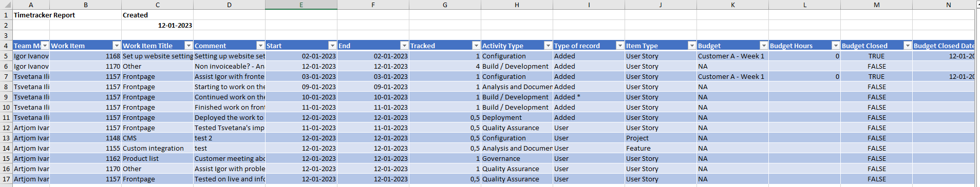Select row 4 header
This screenshot has height=187, width=980.
coord(6,46)
